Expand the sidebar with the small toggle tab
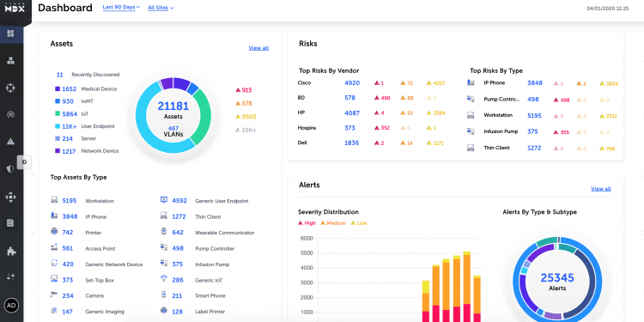The width and height of the screenshot is (644, 322). 24,162
